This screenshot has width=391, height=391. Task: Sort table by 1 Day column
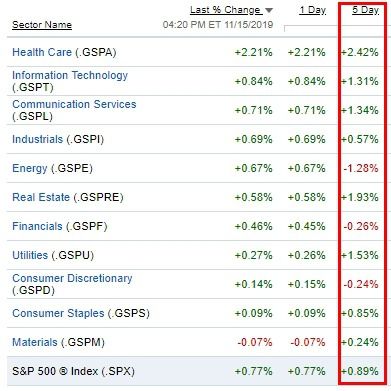312,10
